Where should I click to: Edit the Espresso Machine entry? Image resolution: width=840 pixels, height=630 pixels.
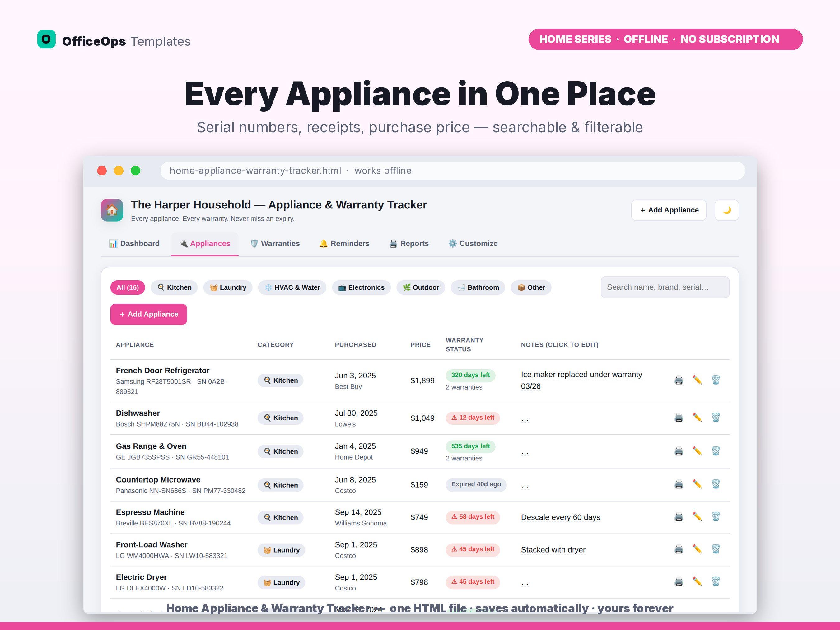click(x=697, y=517)
